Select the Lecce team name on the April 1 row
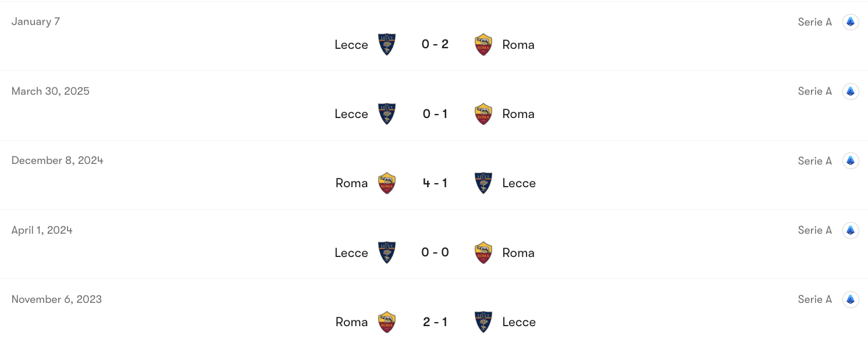Viewport: 868px width, 343px height. (351, 252)
